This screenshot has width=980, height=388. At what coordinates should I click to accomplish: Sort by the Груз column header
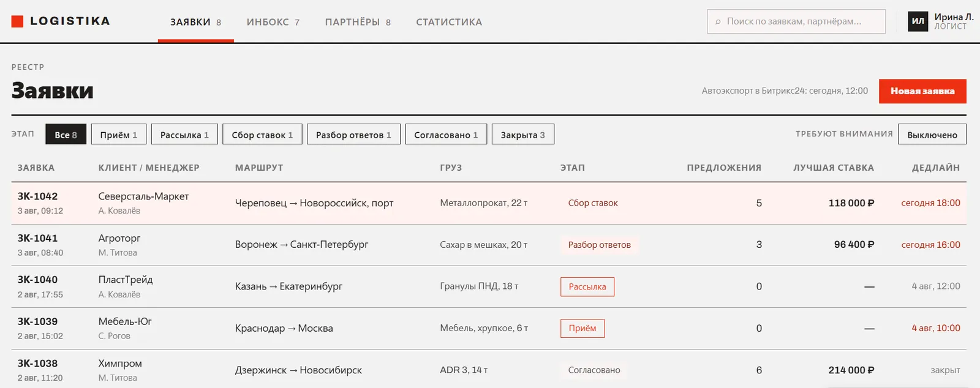[451, 168]
